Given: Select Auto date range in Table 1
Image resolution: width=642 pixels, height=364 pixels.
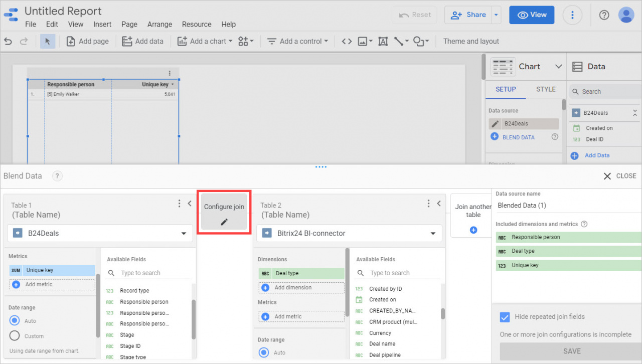Looking at the screenshot, I should [15, 320].
